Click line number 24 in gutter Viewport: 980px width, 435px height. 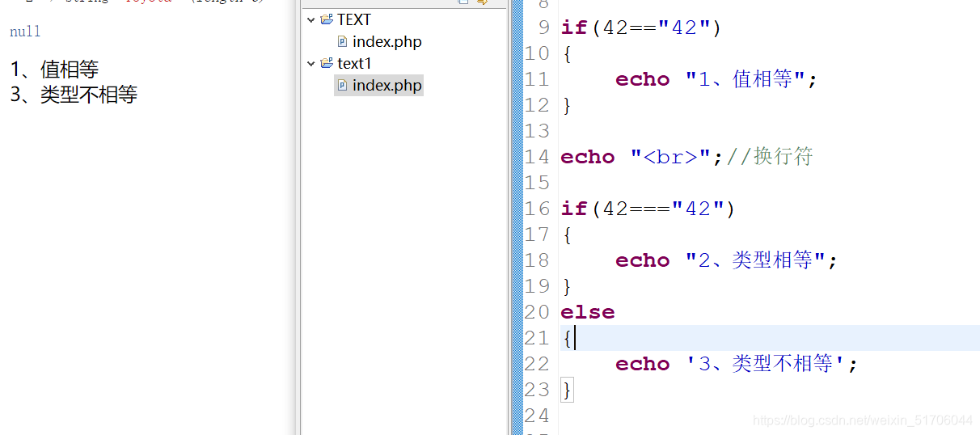pyautogui.click(x=537, y=416)
